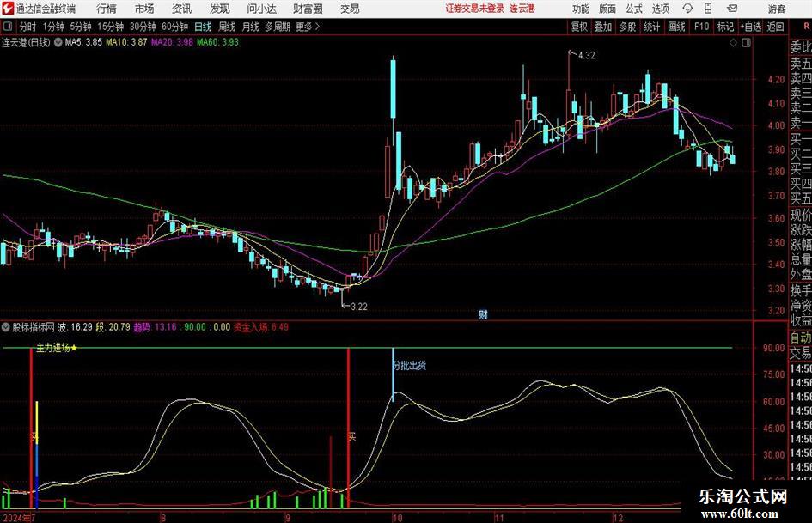Click the 资金入场: 6.49 indicator value

tap(261, 327)
